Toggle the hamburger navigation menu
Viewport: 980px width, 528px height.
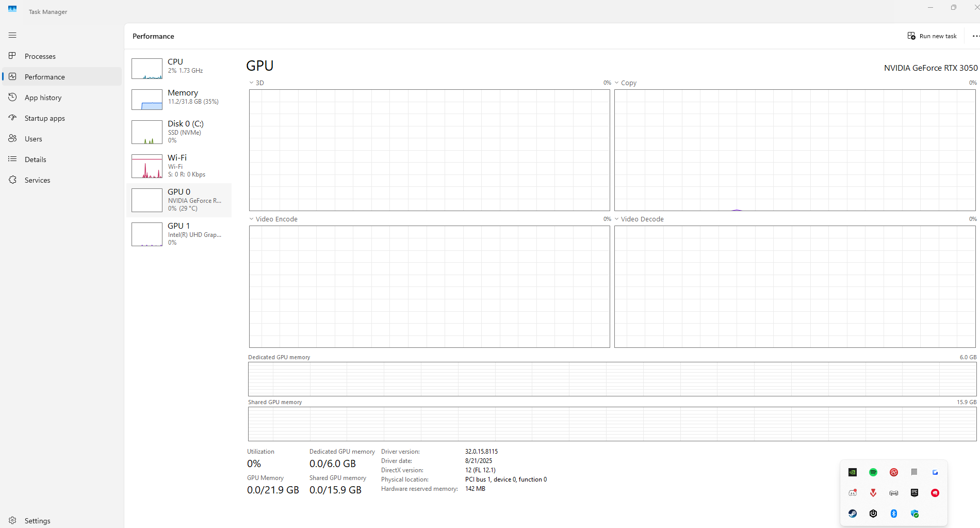point(12,35)
